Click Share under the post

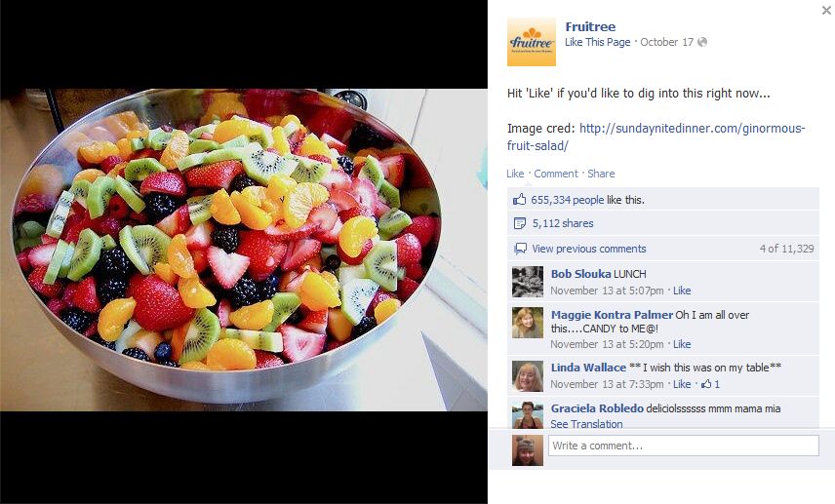click(601, 174)
